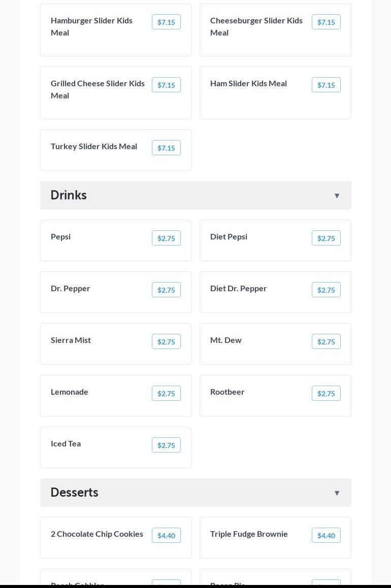This screenshot has height=588, width=391.
Task: Choose the Dr. Pepper price button
Action: click(166, 290)
